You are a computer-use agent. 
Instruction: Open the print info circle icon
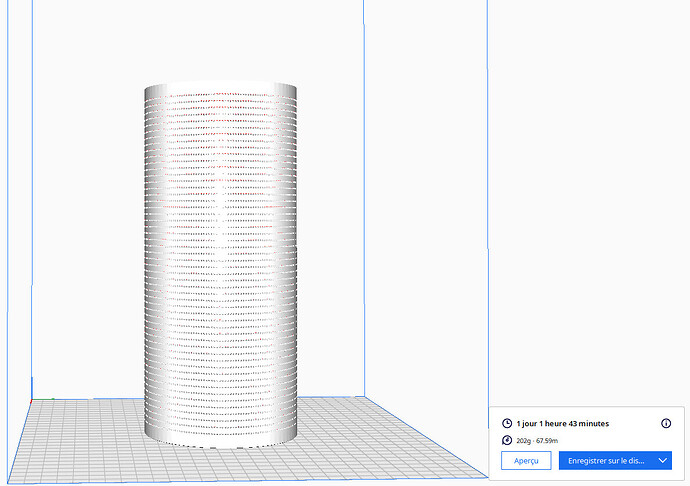coord(666,423)
